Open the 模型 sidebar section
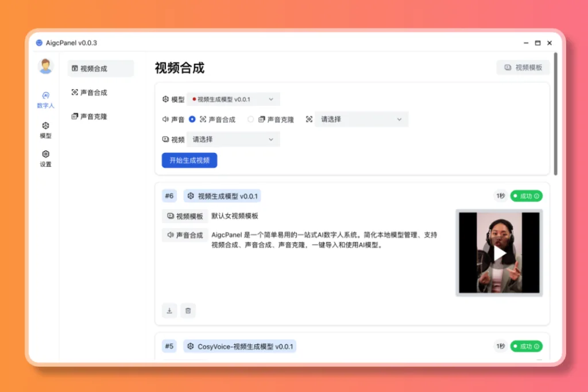This screenshot has width=588, height=392. [x=45, y=130]
